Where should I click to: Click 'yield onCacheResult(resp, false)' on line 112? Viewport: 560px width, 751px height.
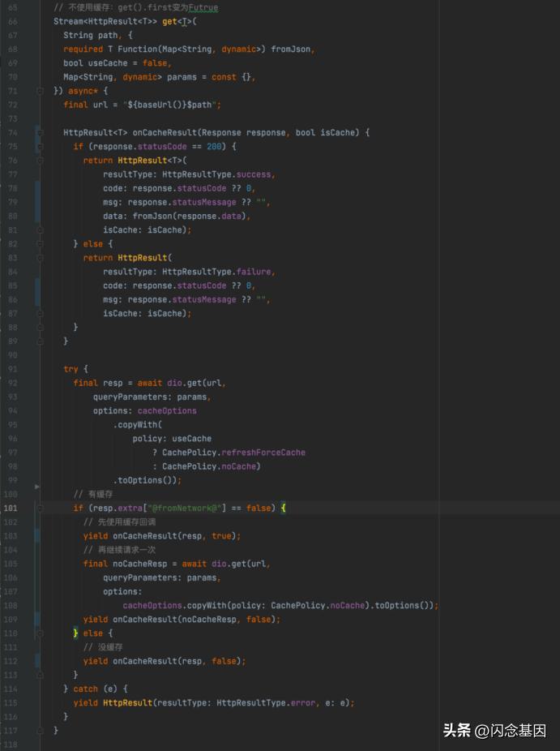pos(162,661)
